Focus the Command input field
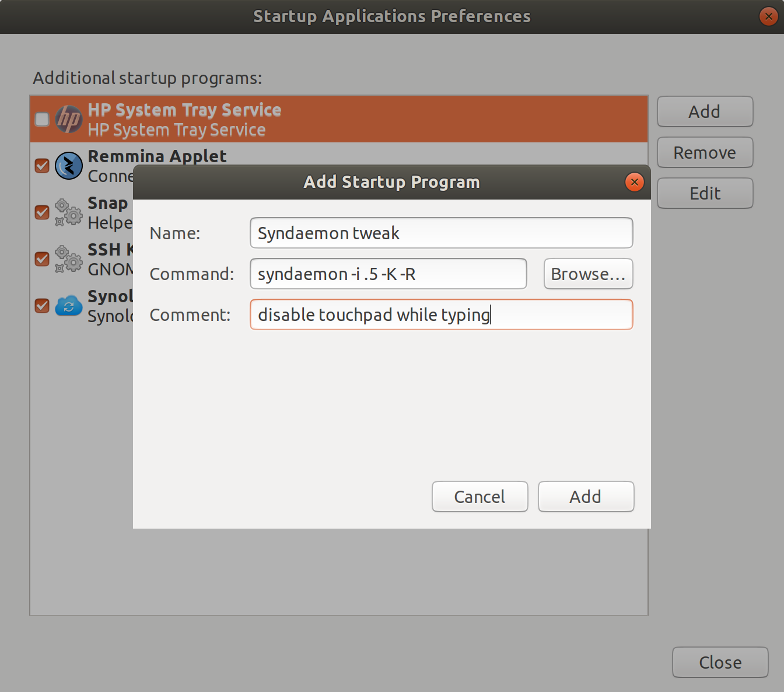Screen dimensions: 784x692 tap(388, 274)
